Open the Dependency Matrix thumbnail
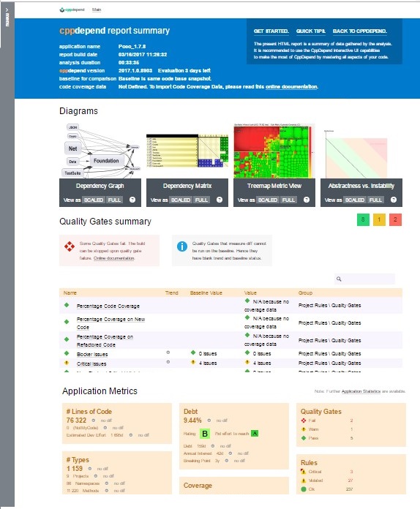The width and height of the screenshot is (420, 509). 187,151
